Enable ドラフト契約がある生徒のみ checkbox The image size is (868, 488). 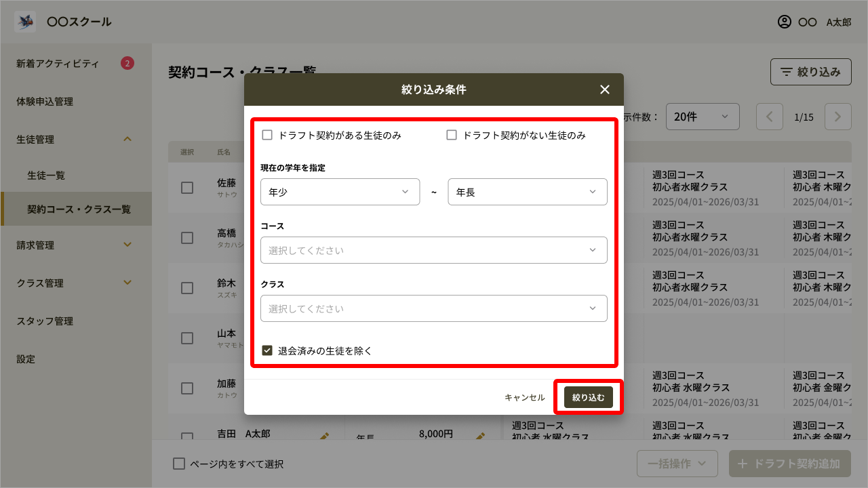click(267, 135)
